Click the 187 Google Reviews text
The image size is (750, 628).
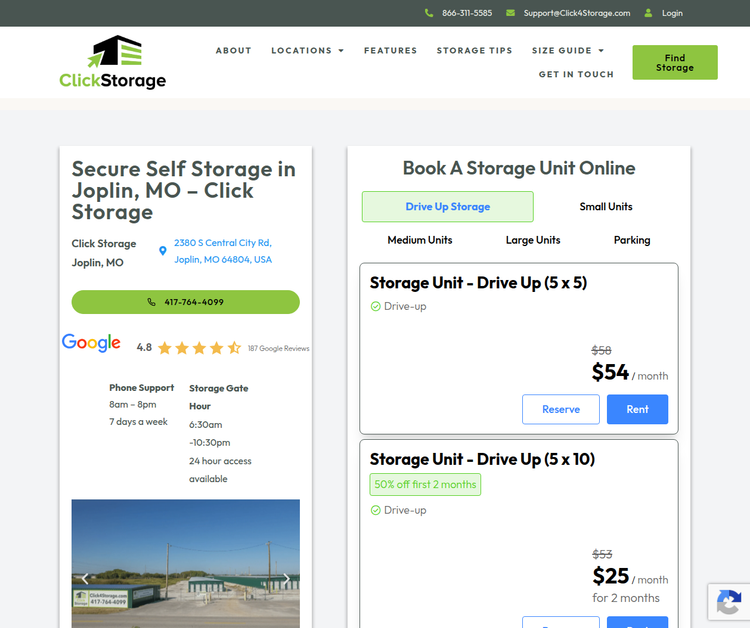tap(278, 349)
